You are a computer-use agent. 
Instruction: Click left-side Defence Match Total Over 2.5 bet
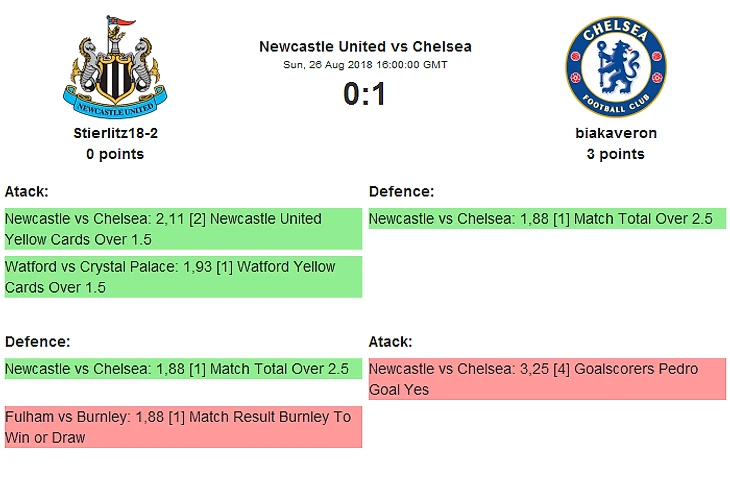(x=183, y=368)
